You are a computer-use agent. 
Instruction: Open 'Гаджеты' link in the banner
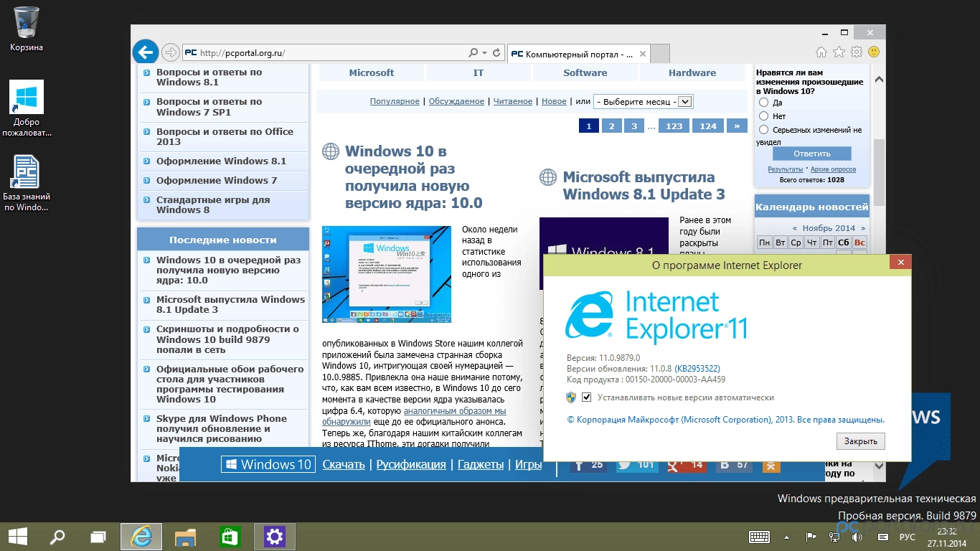pos(481,464)
